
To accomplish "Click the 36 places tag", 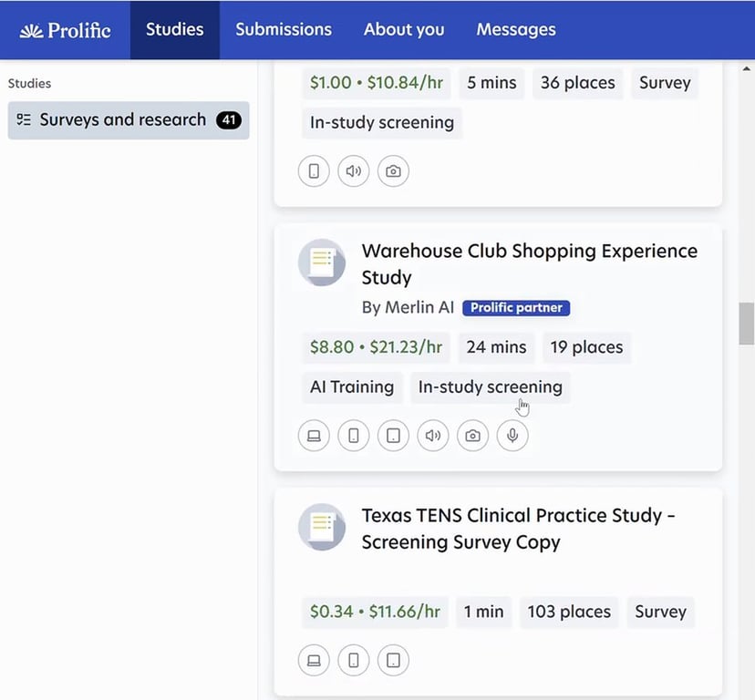I will coord(578,83).
